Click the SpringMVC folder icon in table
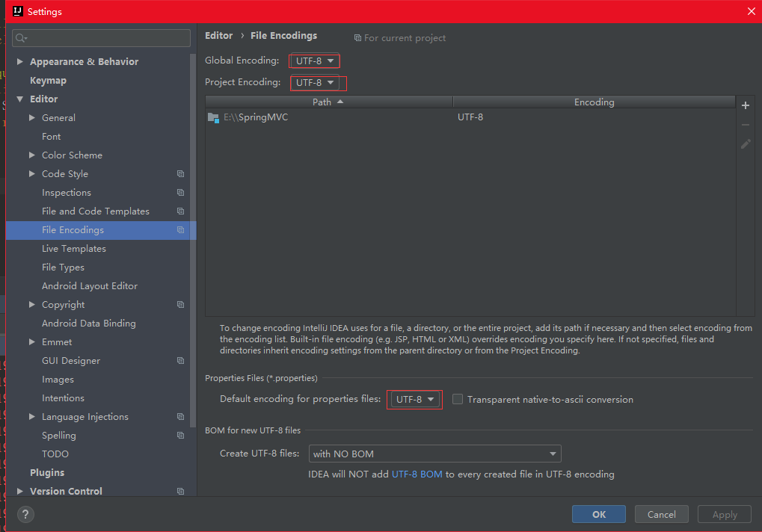 [213, 117]
